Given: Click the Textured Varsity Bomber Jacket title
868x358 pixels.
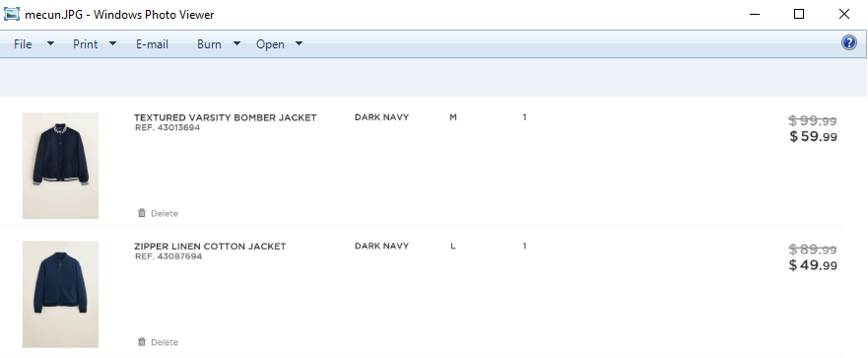Looking at the screenshot, I should pyautogui.click(x=226, y=117).
